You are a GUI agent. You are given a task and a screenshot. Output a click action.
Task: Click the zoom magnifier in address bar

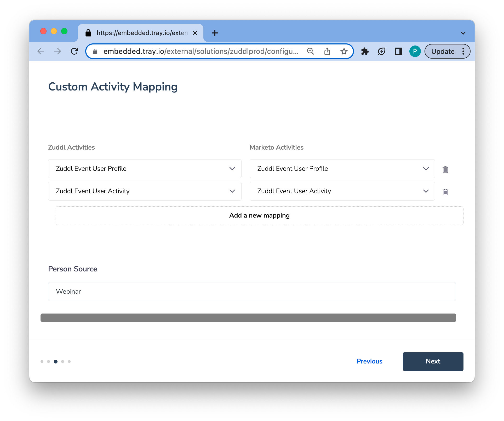310,51
